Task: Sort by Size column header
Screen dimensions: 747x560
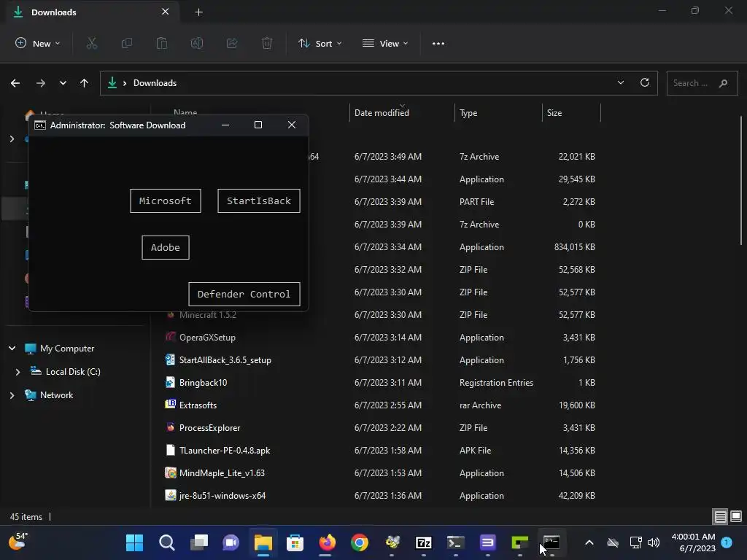Action: [554, 113]
